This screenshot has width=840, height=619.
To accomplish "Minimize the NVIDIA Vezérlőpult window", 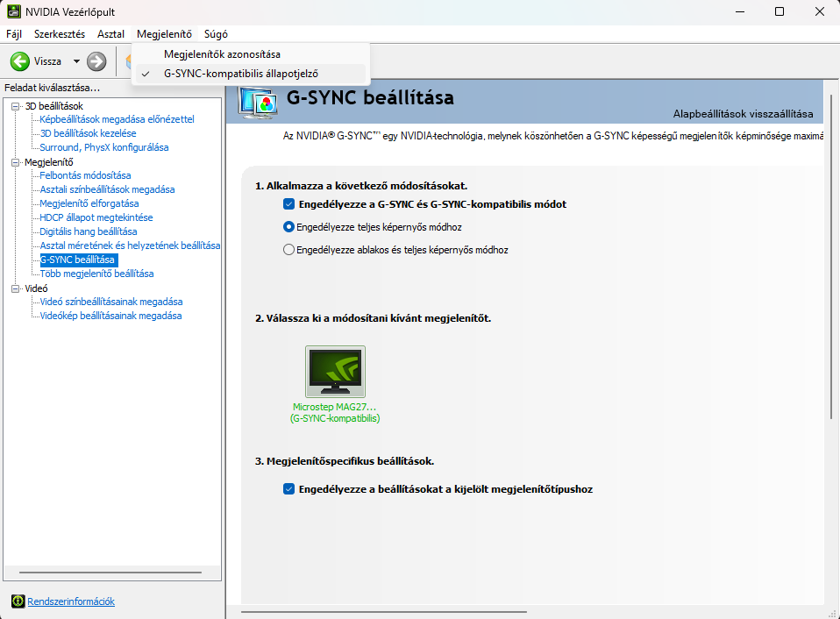I will 740,11.
